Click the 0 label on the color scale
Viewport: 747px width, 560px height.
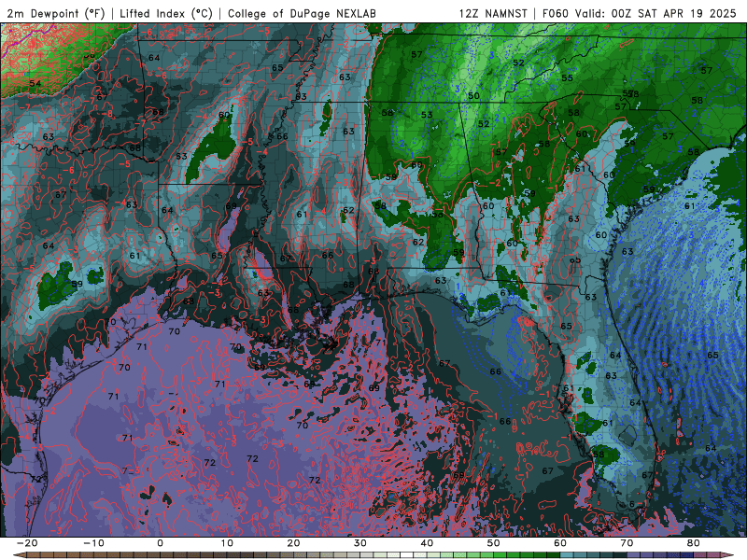(x=160, y=543)
